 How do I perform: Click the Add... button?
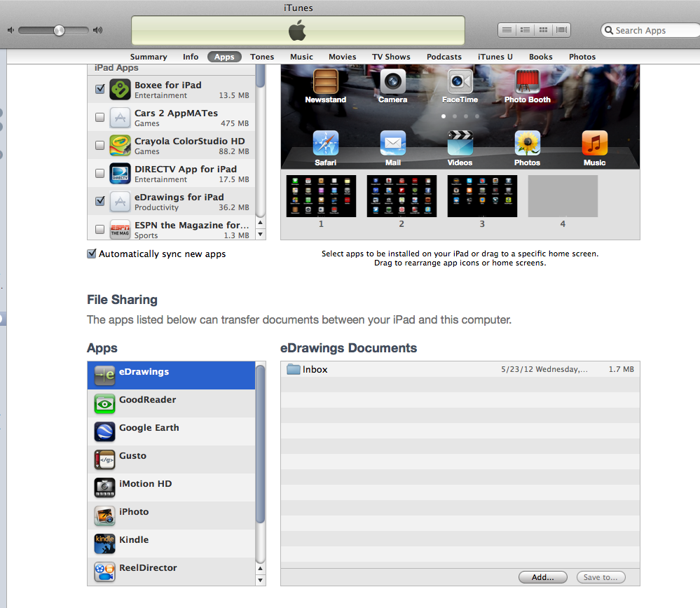click(543, 577)
